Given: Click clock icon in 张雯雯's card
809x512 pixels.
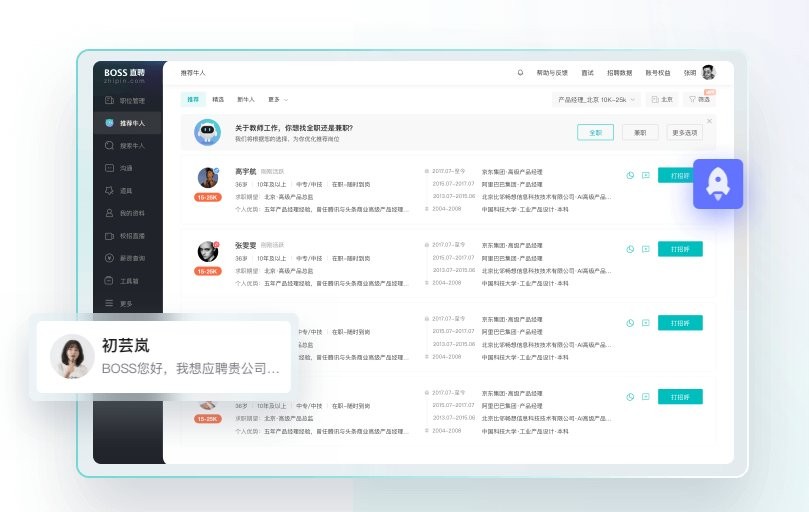Looking at the screenshot, I should (x=630, y=249).
